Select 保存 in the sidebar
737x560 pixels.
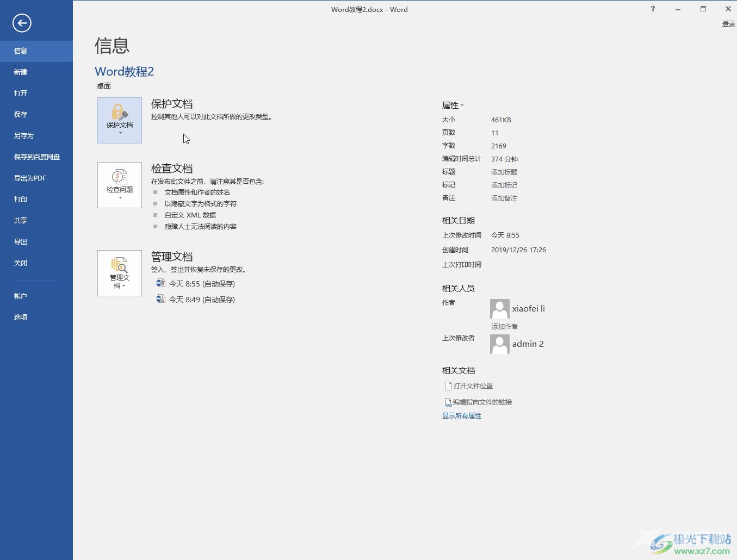pos(36,115)
